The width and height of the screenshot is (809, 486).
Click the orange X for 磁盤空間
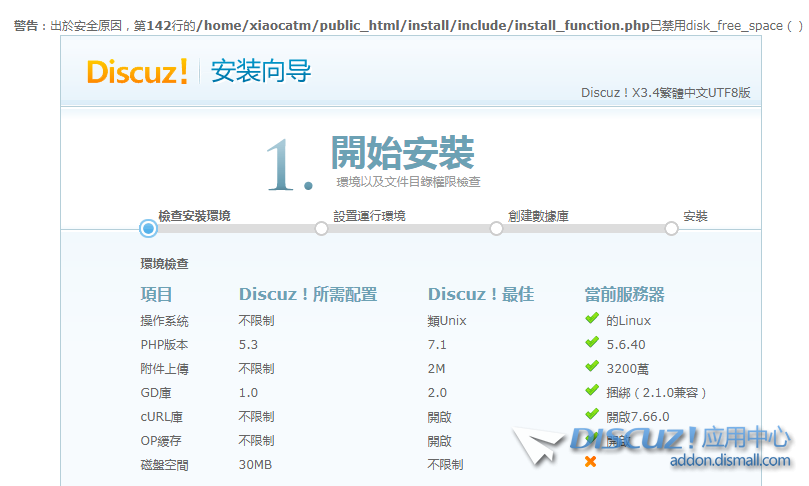click(x=591, y=462)
